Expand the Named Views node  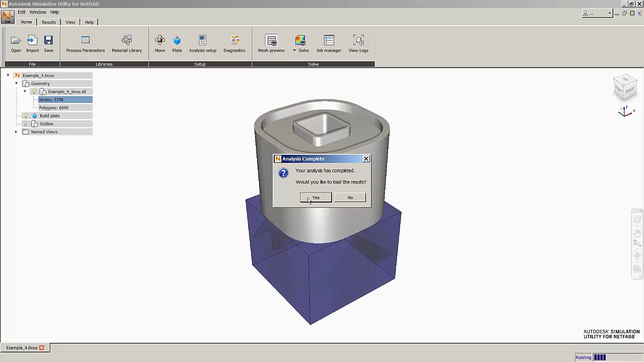point(16,132)
